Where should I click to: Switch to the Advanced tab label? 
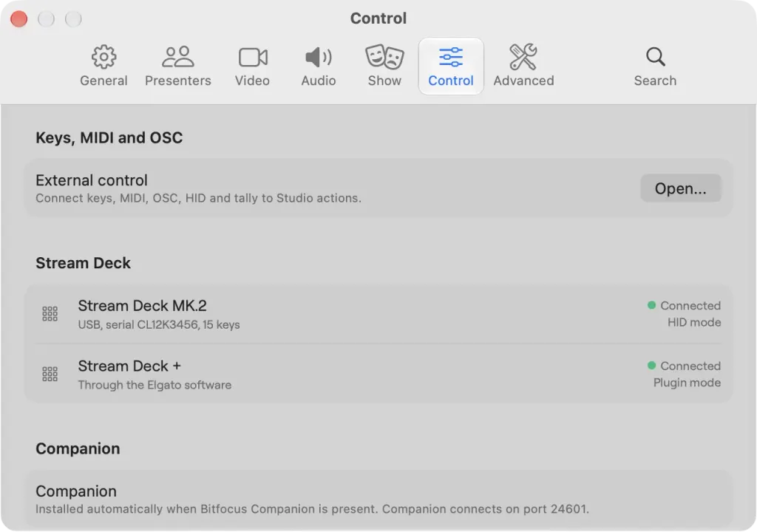(523, 81)
